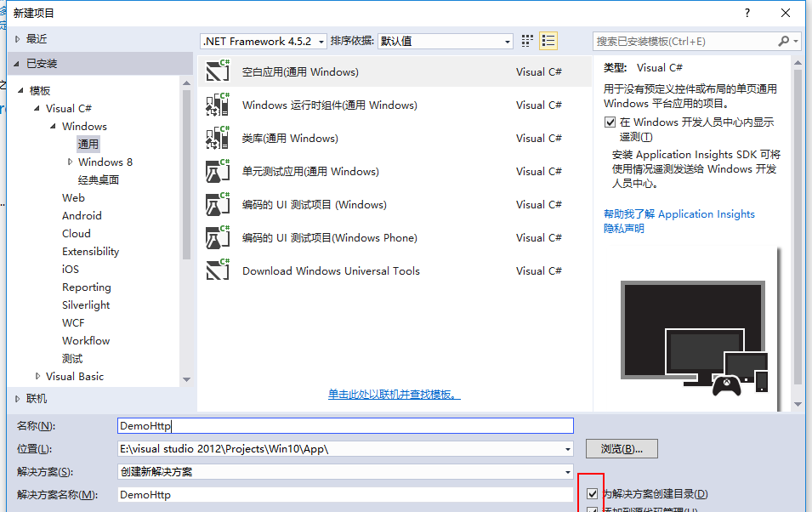The width and height of the screenshot is (812, 512).
Task: Select the Cloud template category
Action: tap(77, 233)
